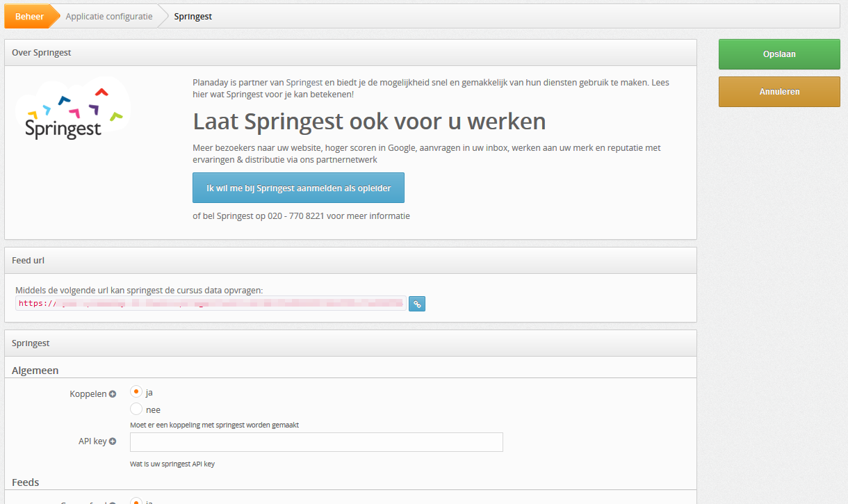This screenshot has width=848, height=504.
Task: Click 'Wat is uw springest API key' hint
Action: point(172,464)
